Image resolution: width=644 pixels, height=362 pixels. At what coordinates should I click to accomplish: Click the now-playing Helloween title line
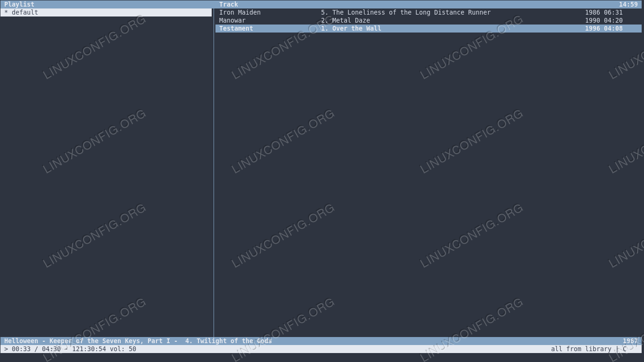click(x=138, y=341)
